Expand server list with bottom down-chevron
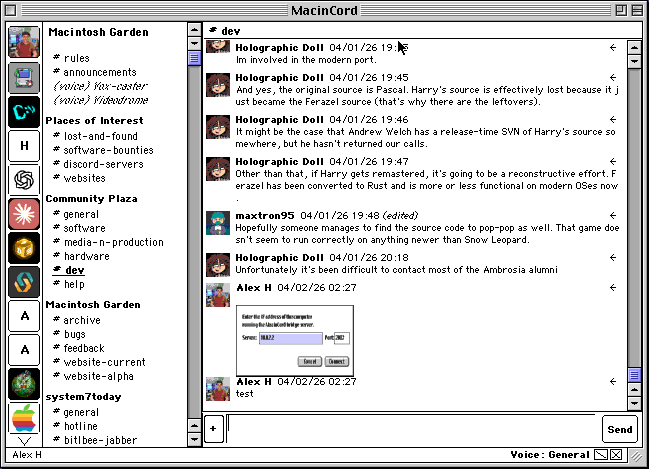The height and width of the screenshot is (469, 649). 24,441
